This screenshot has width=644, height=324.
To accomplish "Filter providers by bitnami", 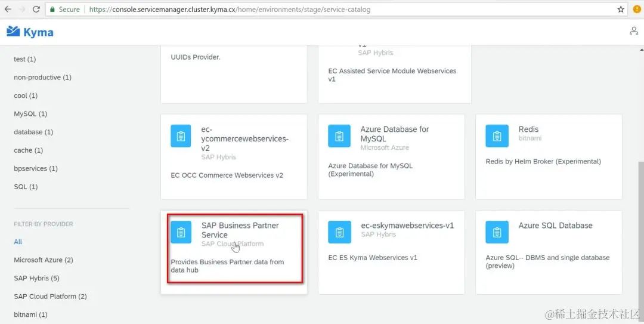I will click(x=31, y=314).
